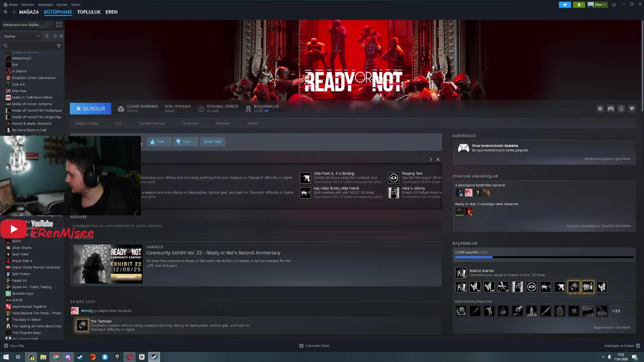This screenshot has width=644, height=362.
Task: Show game info circle icon
Action: [621, 109]
